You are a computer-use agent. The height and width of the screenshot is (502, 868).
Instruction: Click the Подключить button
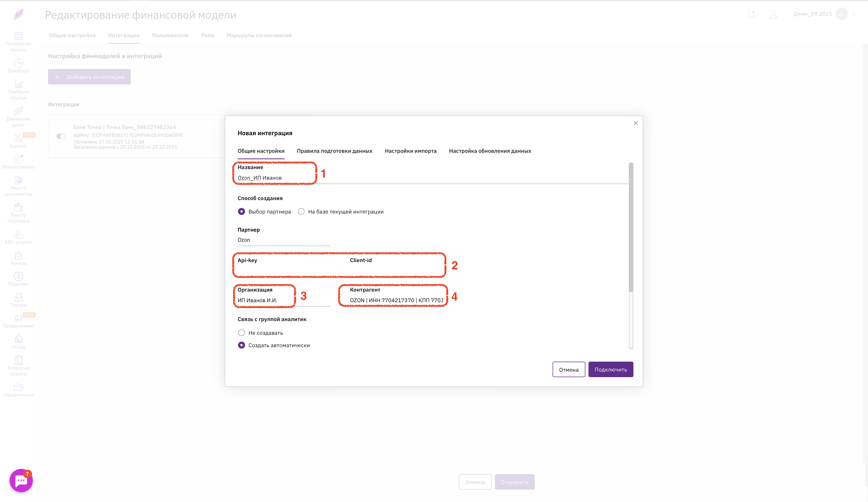[610, 370]
